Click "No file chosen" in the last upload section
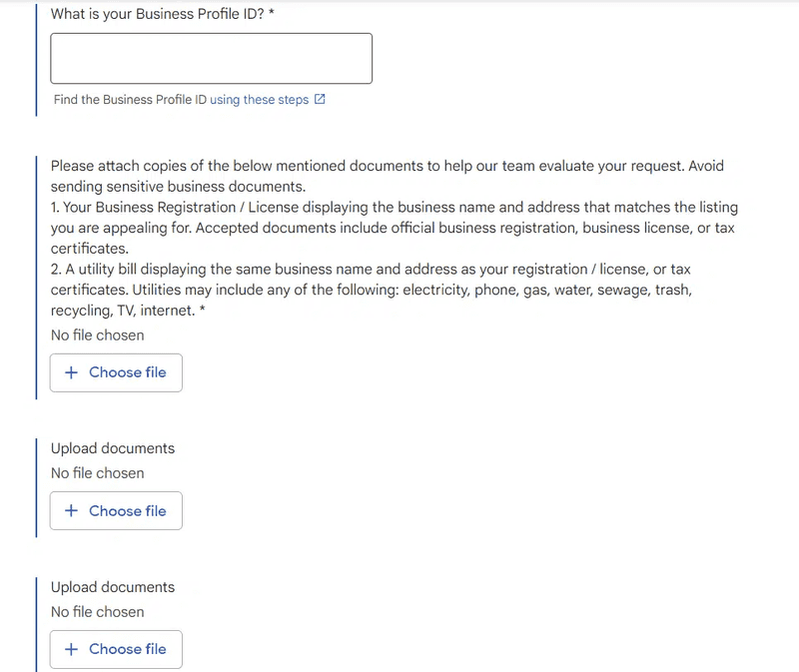This screenshot has height=672, width=799. click(x=98, y=612)
